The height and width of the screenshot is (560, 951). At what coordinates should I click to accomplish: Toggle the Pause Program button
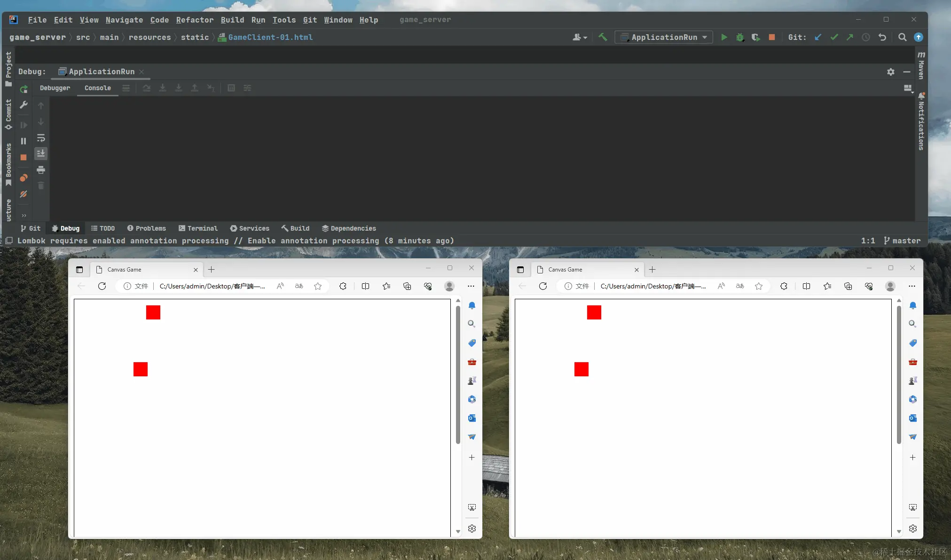pyautogui.click(x=23, y=140)
